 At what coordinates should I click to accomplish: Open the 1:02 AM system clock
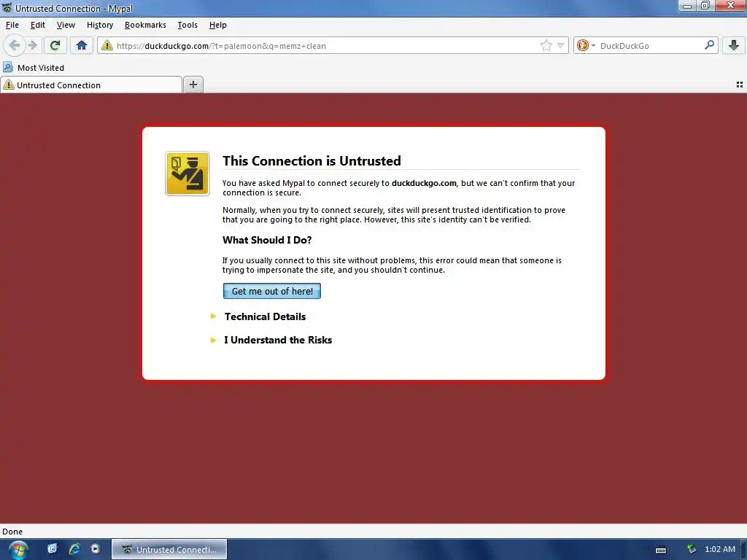pos(720,550)
